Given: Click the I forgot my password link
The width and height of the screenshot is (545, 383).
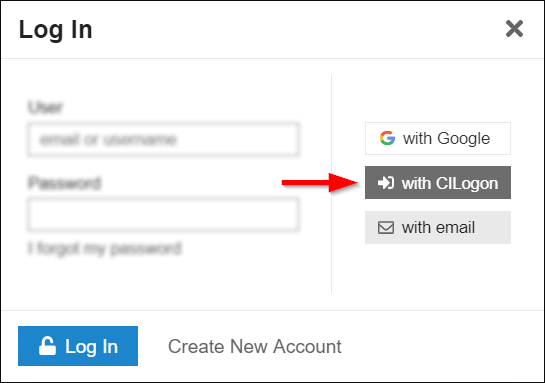Looking at the screenshot, I should [105, 248].
